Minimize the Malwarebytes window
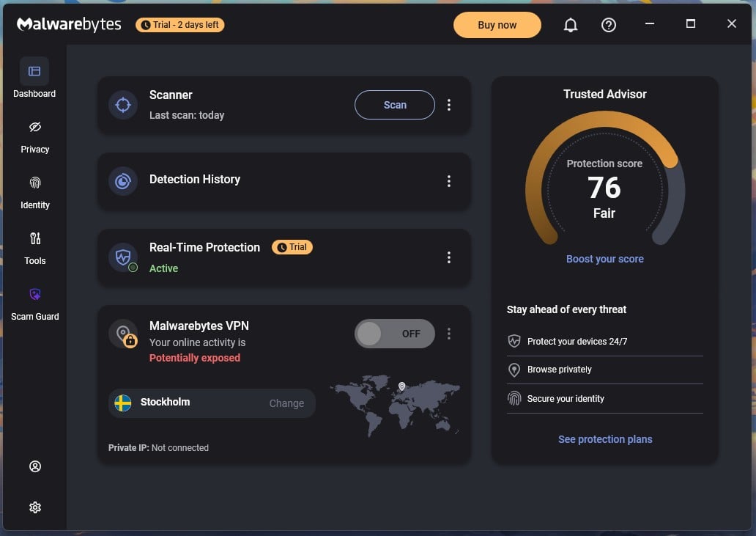Viewport: 756px width, 536px height. pyautogui.click(x=650, y=23)
